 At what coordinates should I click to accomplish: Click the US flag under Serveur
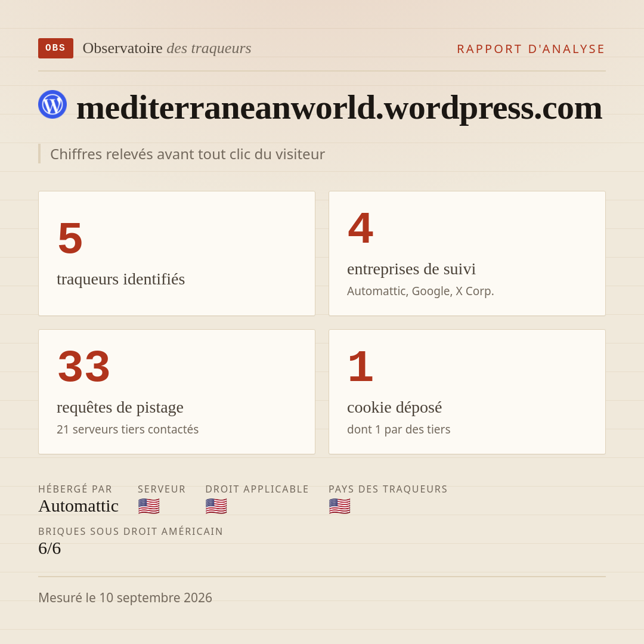pos(148,506)
